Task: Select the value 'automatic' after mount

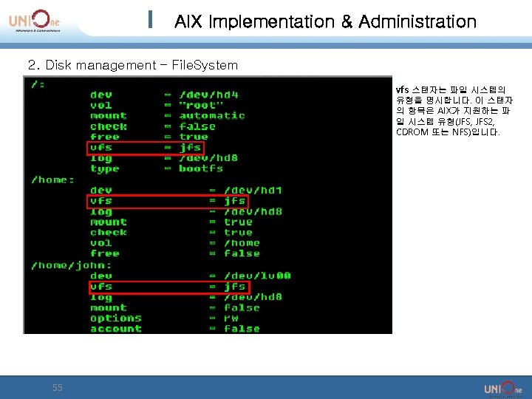Action: click(x=212, y=116)
